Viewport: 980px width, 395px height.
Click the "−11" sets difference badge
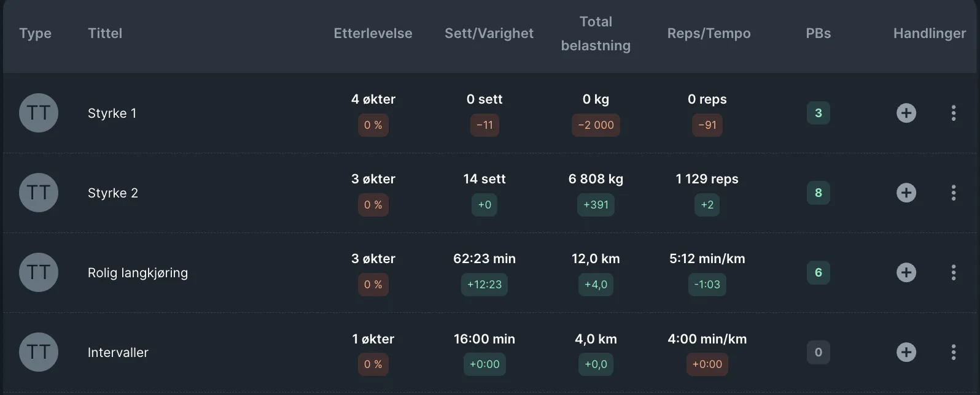pyautogui.click(x=484, y=125)
